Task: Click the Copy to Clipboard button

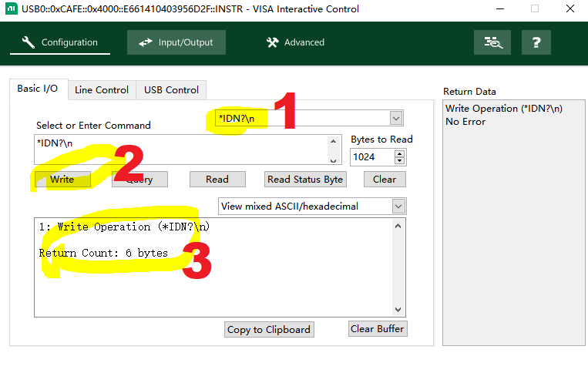Action: [x=269, y=330]
